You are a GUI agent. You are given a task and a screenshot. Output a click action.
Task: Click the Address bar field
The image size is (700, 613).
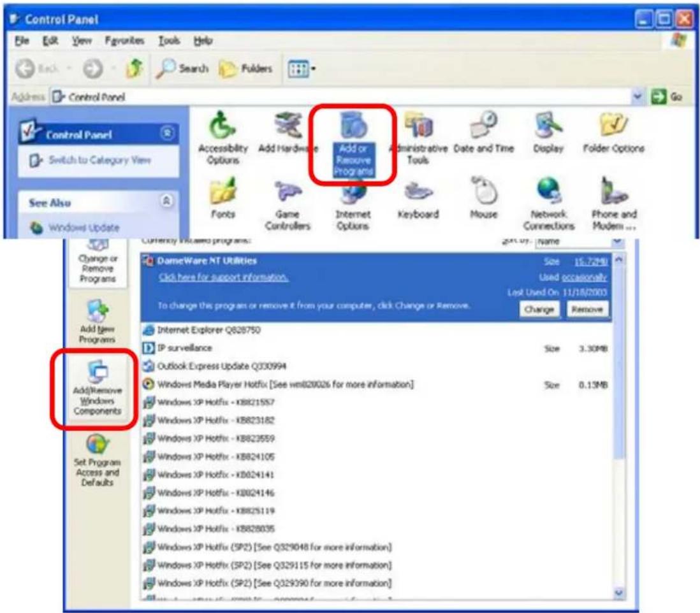click(x=341, y=96)
